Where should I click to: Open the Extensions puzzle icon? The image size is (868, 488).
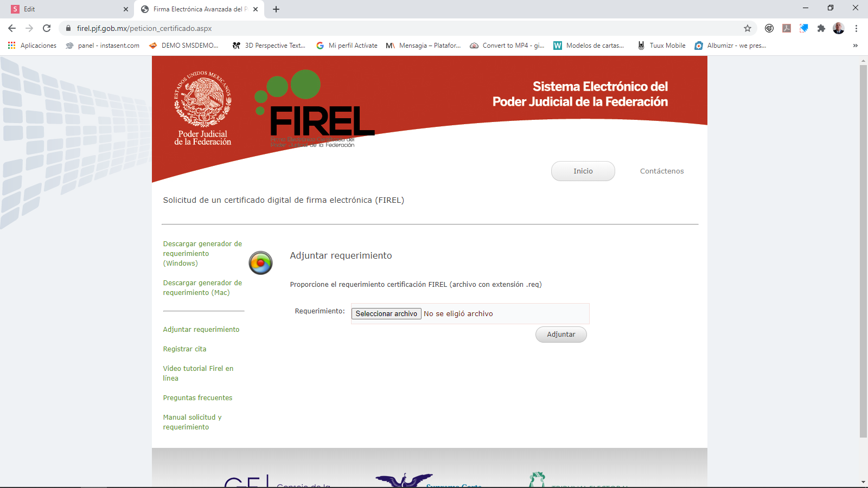tap(821, 28)
